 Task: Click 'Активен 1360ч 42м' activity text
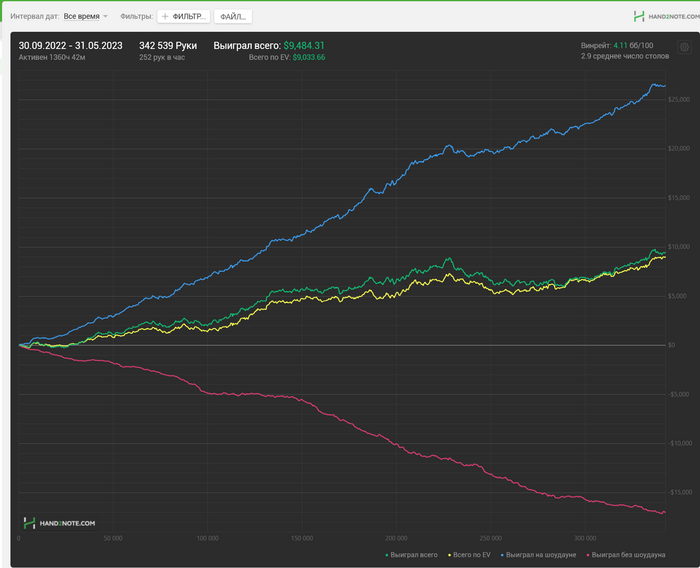click(52, 57)
